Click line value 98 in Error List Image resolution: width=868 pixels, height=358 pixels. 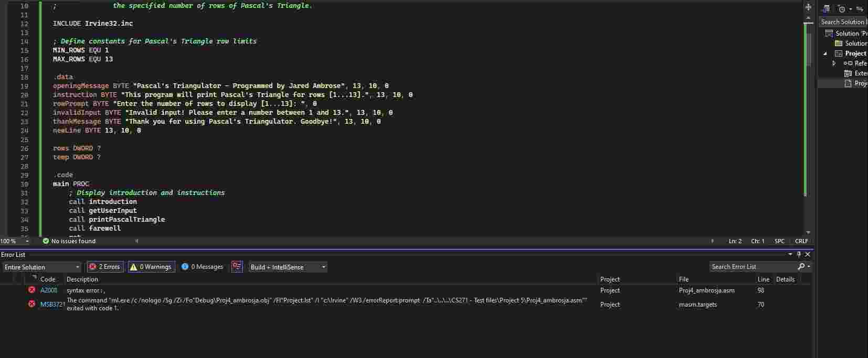761,290
